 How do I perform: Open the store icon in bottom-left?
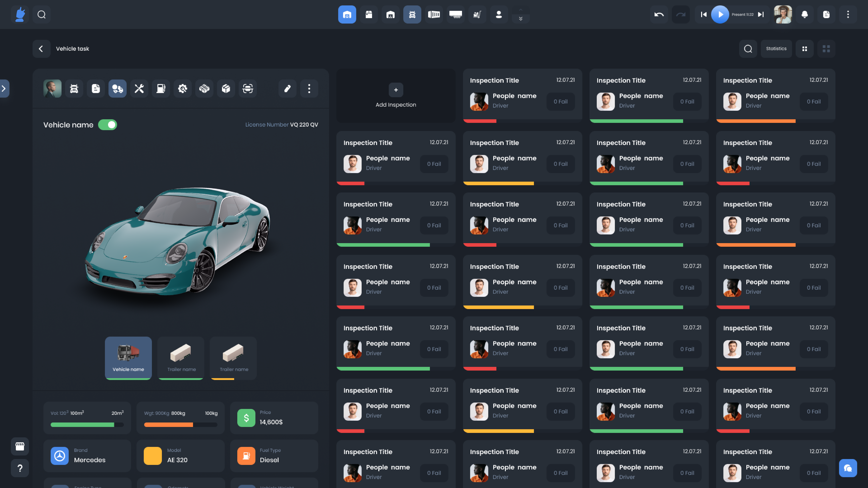click(20, 447)
